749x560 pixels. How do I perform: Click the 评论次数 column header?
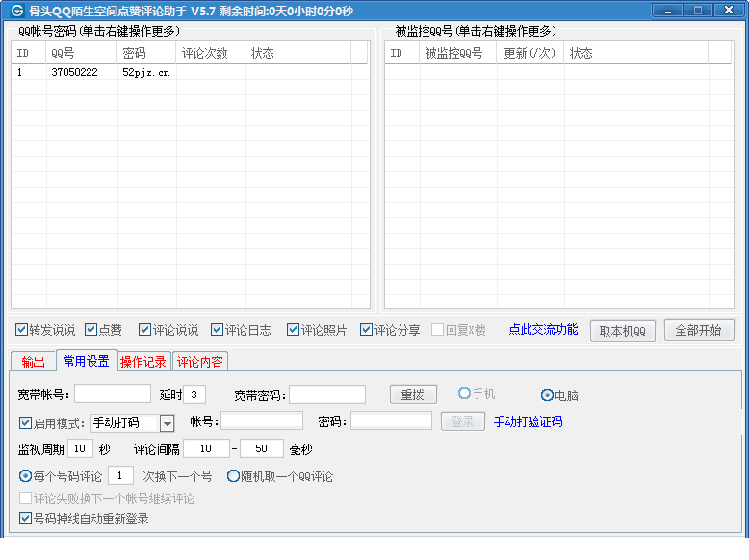pyautogui.click(x=211, y=53)
